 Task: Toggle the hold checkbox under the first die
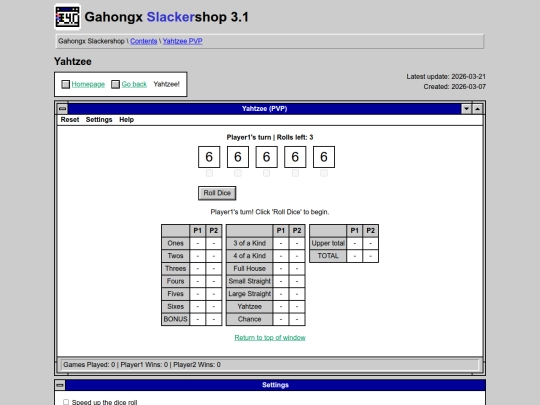click(209, 173)
